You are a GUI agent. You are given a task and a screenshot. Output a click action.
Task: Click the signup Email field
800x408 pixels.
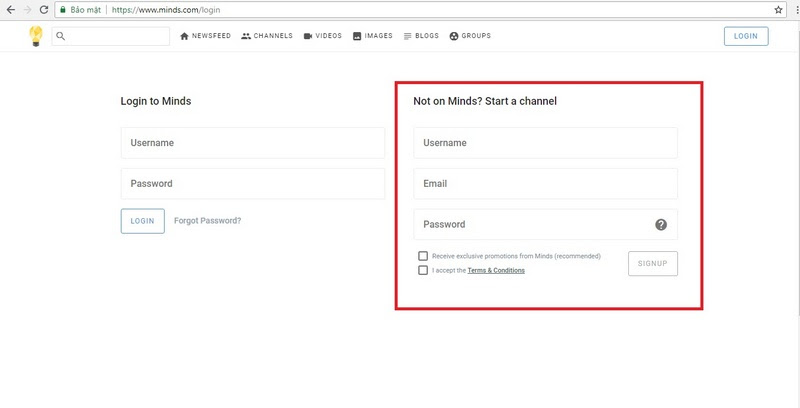(x=545, y=184)
